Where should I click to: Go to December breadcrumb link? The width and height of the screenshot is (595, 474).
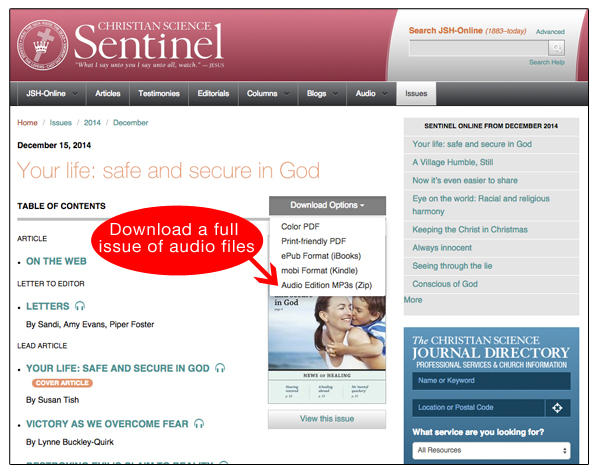pyautogui.click(x=131, y=123)
